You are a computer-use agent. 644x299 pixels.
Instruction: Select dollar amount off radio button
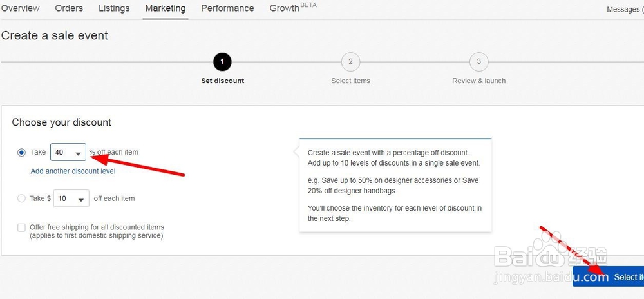22,198
